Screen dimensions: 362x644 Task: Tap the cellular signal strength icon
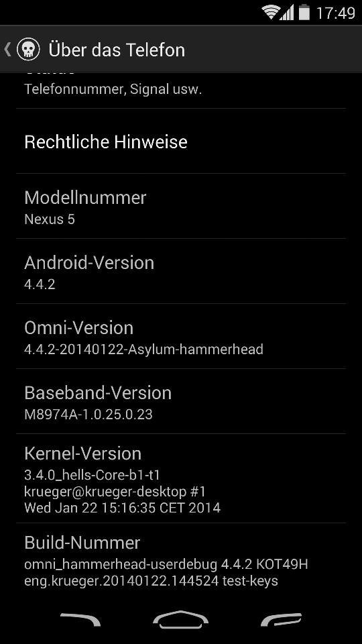tap(287, 12)
